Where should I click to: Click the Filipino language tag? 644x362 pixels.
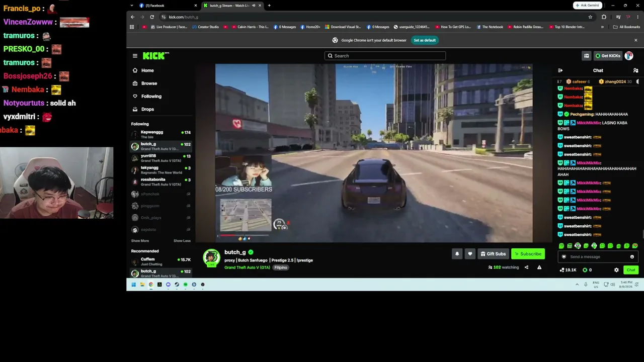[x=281, y=267]
